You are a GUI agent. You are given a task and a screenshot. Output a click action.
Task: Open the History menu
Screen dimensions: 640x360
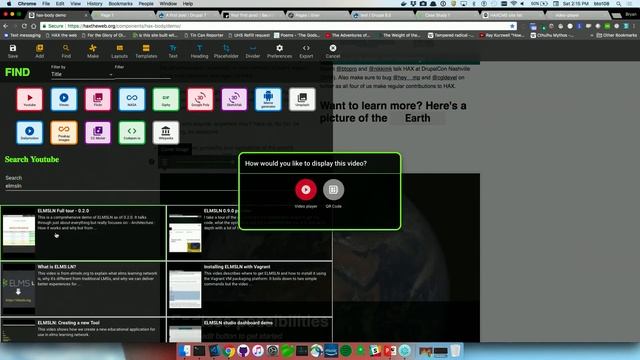click(x=94, y=4)
